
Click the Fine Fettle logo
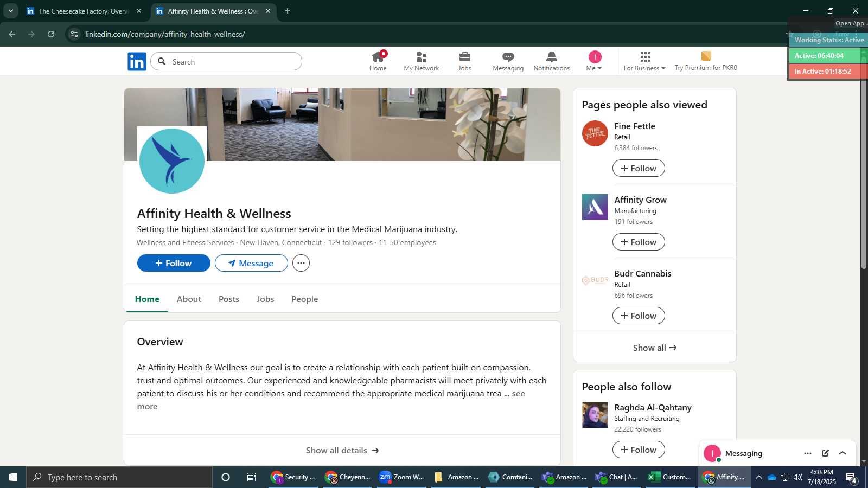[595, 133]
